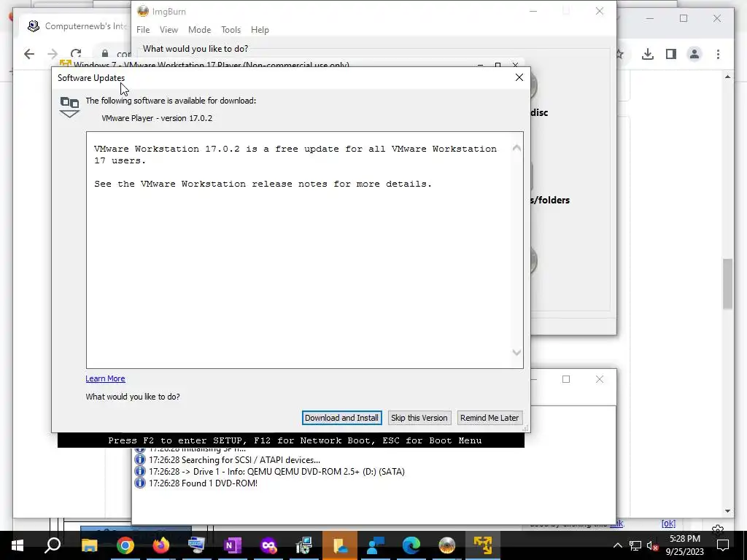Open the highlighted orange taskbar app
747x560 pixels.
point(340,545)
